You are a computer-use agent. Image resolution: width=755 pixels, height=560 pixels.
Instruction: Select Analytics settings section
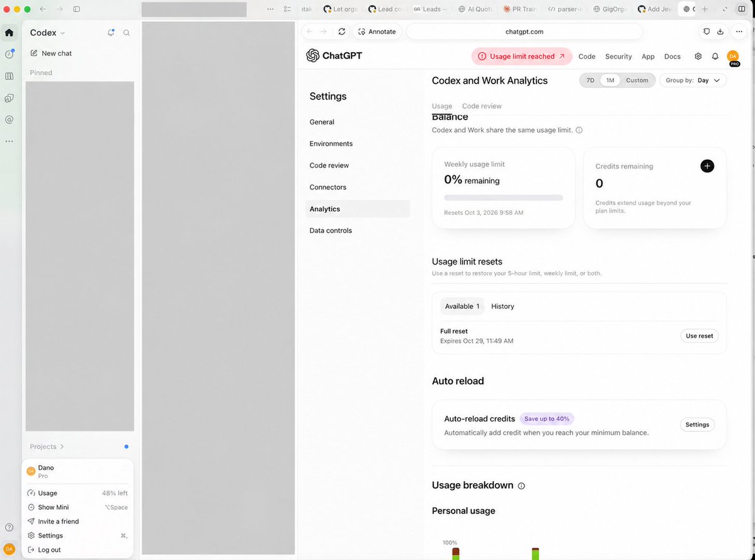coord(358,209)
